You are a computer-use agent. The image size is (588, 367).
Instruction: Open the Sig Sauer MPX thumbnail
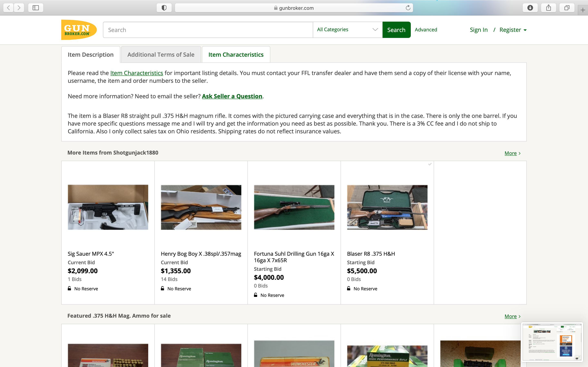pos(108,207)
